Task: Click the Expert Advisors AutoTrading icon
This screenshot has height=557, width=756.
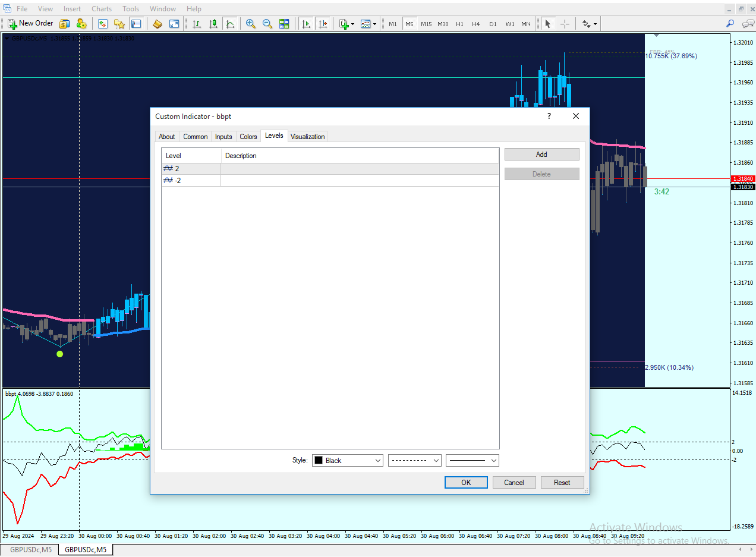Action: [x=81, y=24]
